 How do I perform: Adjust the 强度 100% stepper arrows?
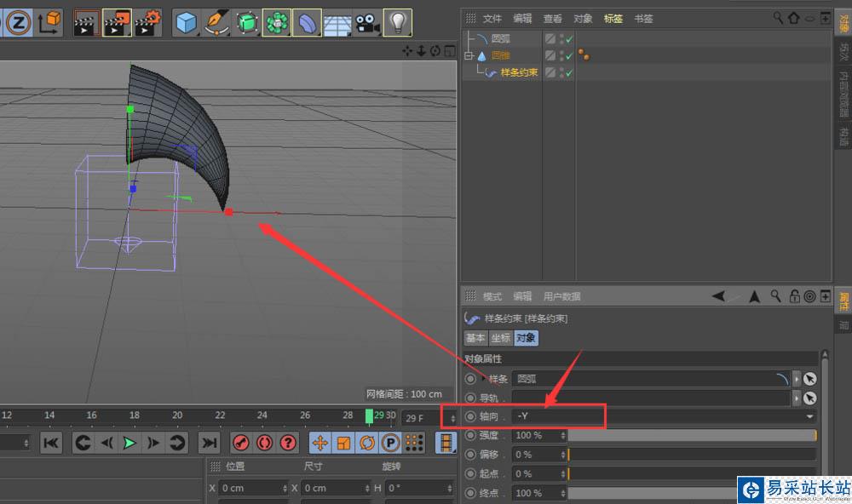[563, 435]
